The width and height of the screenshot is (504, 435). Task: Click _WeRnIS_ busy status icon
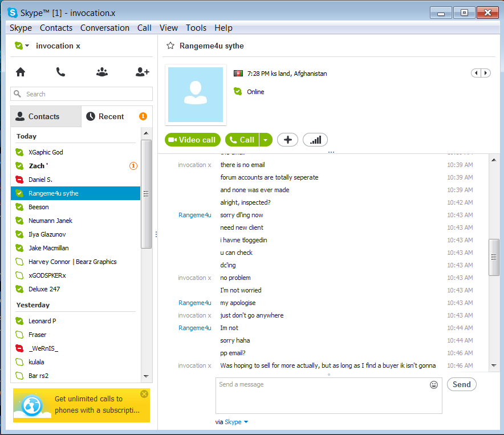[19, 348]
